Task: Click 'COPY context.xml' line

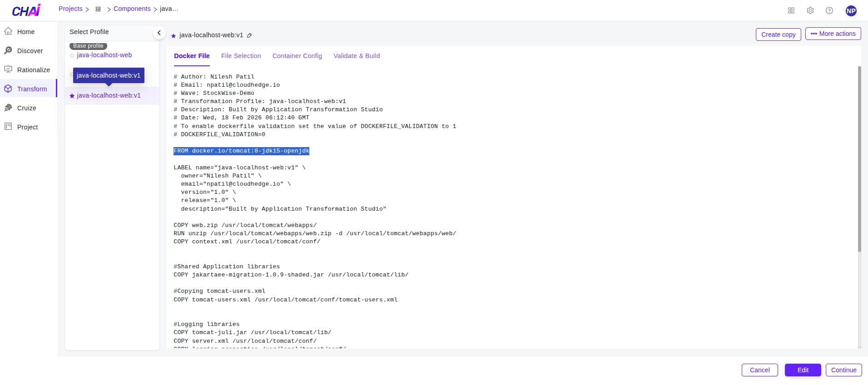Action: pos(247,242)
